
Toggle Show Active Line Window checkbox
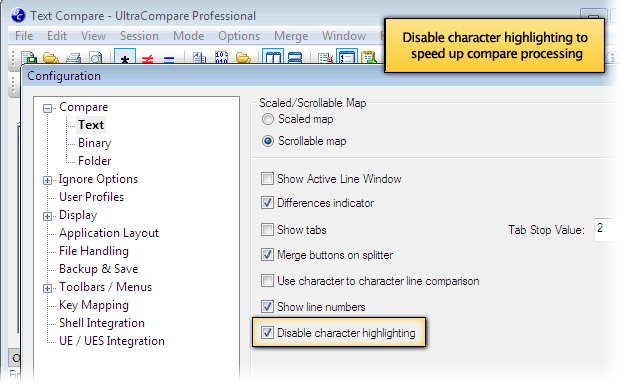[x=267, y=178]
